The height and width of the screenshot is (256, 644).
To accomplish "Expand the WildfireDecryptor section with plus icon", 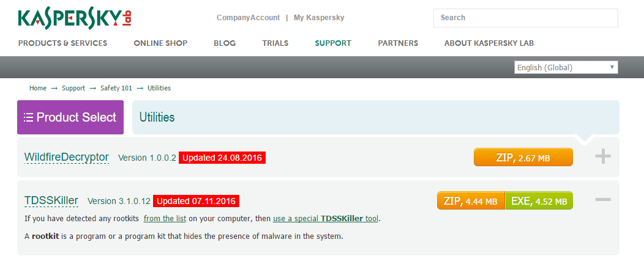I will tap(603, 157).
